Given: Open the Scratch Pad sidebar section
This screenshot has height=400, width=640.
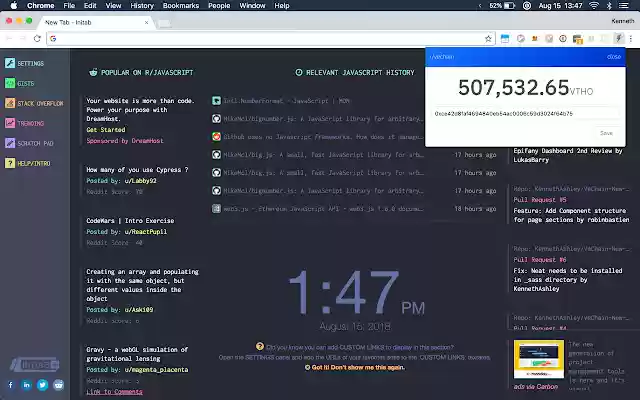Looking at the screenshot, I should click(29, 143).
